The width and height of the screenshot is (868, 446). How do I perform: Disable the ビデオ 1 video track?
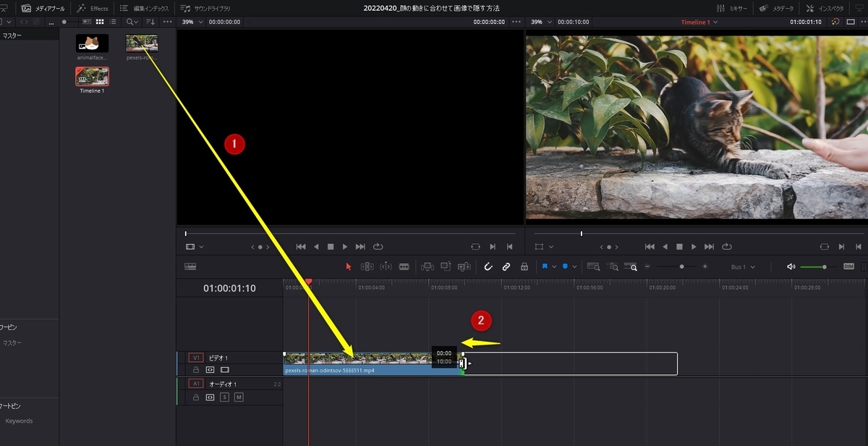click(x=225, y=369)
